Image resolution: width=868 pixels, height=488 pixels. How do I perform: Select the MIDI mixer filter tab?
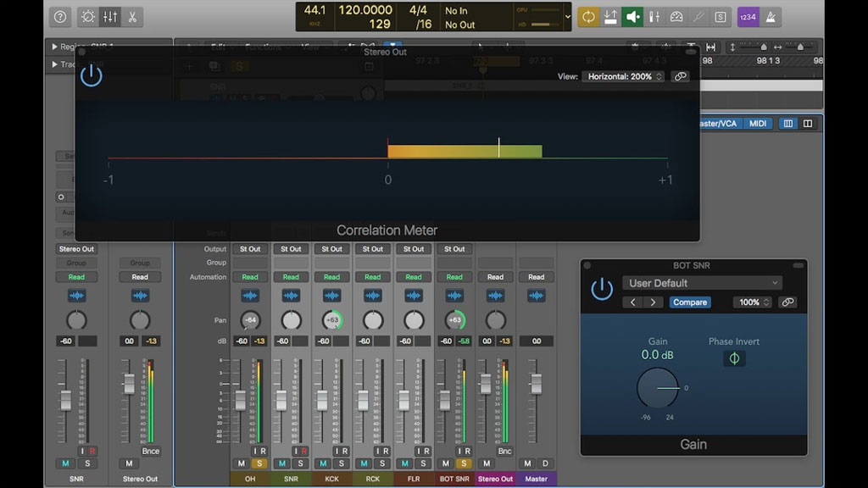click(x=758, y=124)
